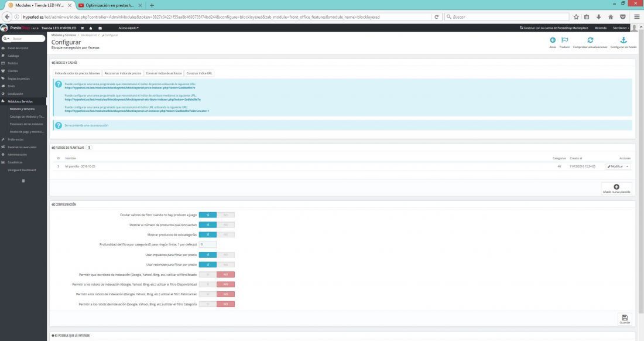Click Construir índice de atributos button
This screenshot has width=644, height=341.
pyautogui.click(x=163, y=73)
